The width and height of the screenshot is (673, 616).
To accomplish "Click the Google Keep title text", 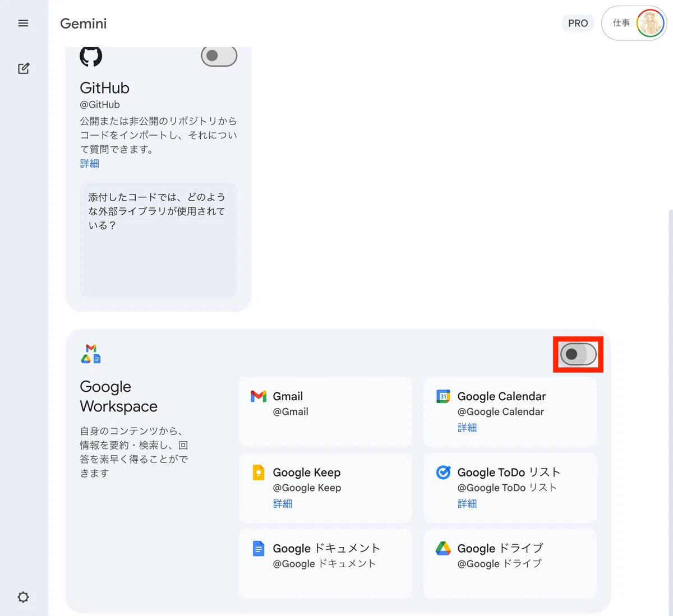I will [x=307, y=473].
